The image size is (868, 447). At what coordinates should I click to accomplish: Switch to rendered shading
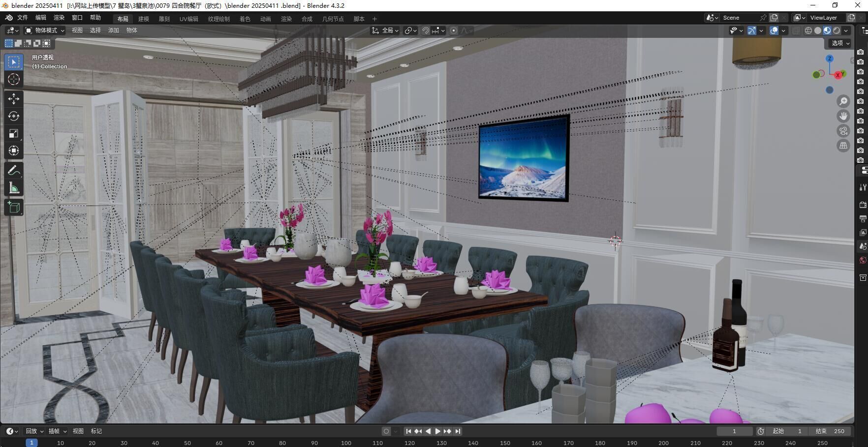coord(837,30)
